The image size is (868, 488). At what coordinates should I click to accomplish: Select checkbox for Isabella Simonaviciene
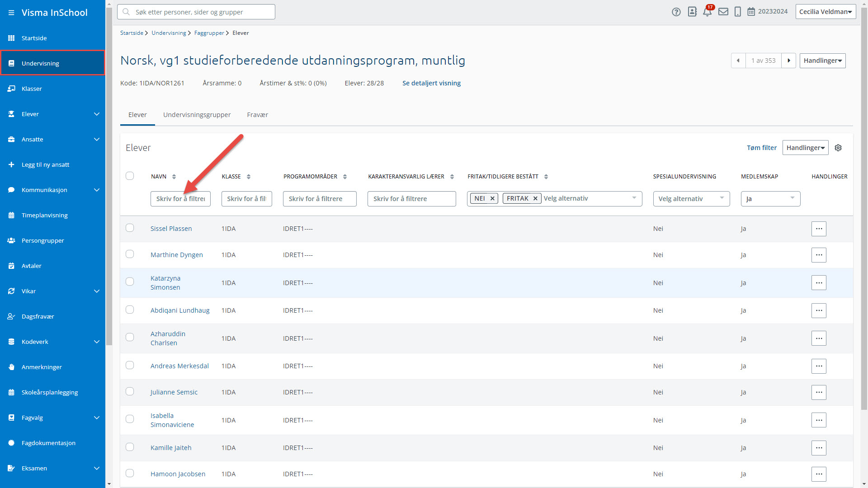(130, 419)
